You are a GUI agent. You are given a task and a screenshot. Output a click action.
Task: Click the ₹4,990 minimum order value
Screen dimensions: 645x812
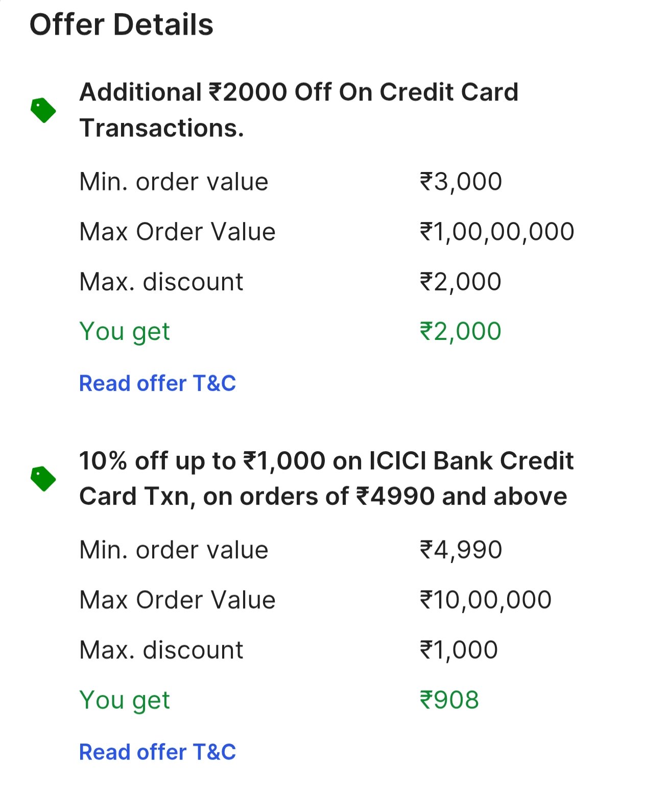[461, 550]
